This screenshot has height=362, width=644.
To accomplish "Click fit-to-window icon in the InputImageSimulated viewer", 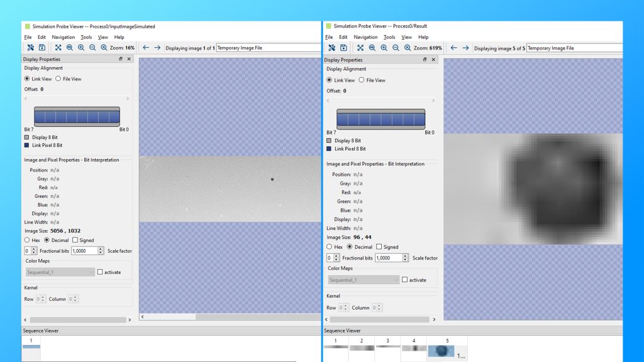I will (x=58, y=48).
